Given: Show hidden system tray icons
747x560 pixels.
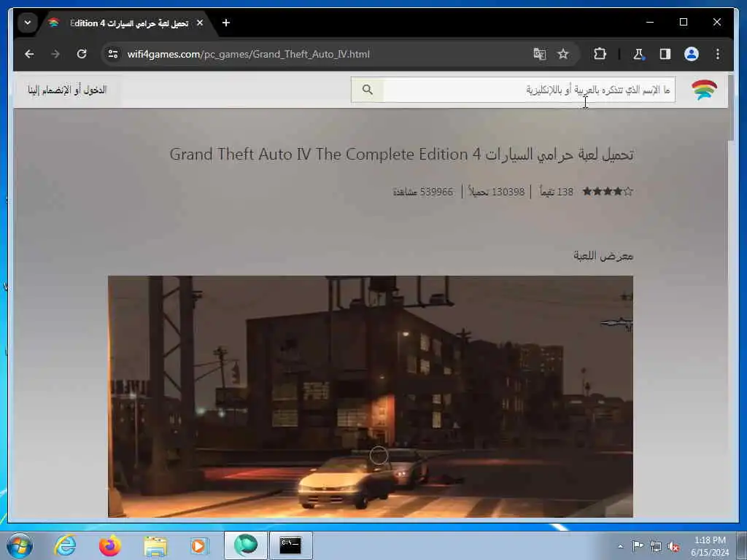Looking at the screenshot, I should [620, 546].
